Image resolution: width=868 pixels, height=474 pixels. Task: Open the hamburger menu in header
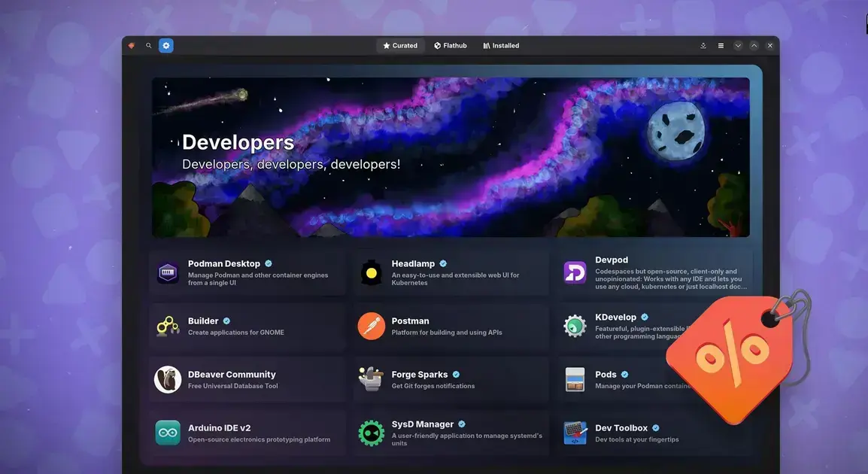(721, 45)
